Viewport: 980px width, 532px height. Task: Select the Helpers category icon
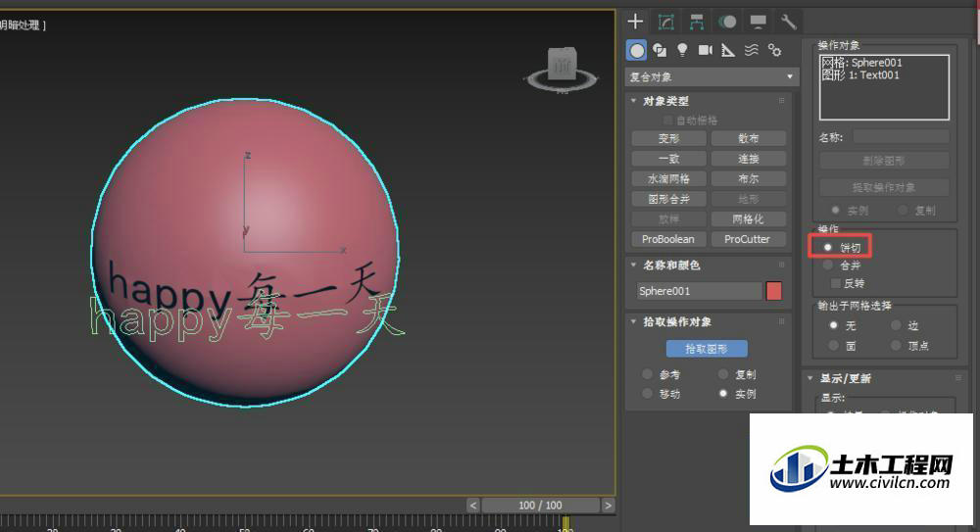click(728, 50)
